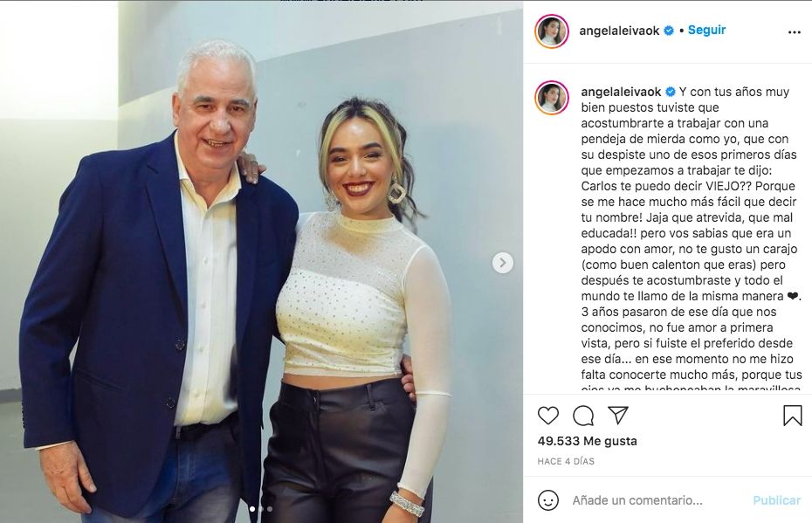The image size is (812, 523).
Task: Open angelaleivaok username in caption
Action: coord(621,92)
